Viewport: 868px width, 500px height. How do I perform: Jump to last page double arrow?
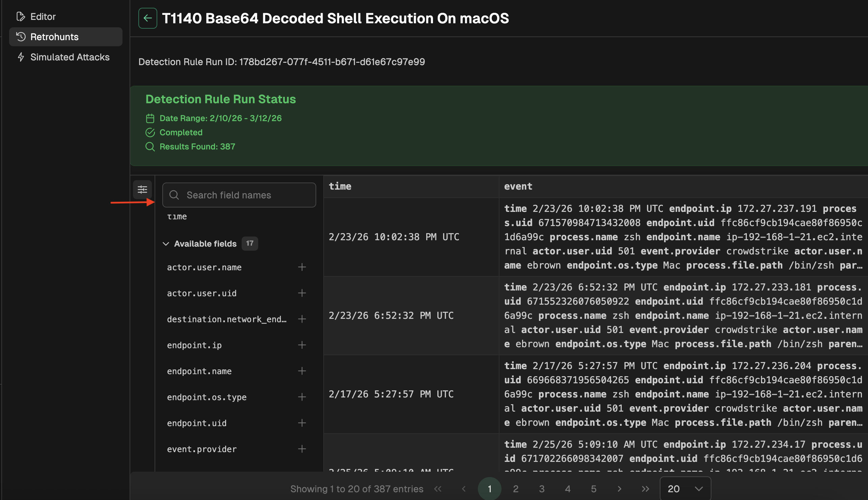(x=645, y=489)
